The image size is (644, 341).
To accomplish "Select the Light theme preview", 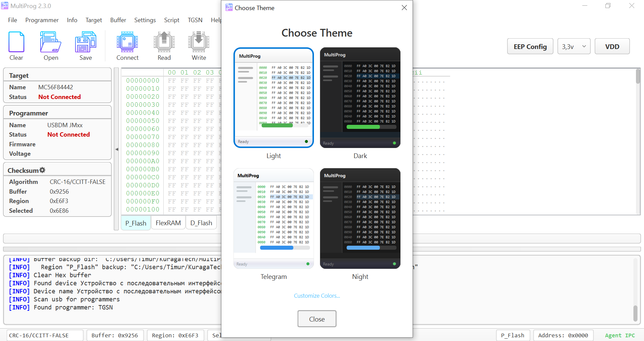I will [274, 98].
